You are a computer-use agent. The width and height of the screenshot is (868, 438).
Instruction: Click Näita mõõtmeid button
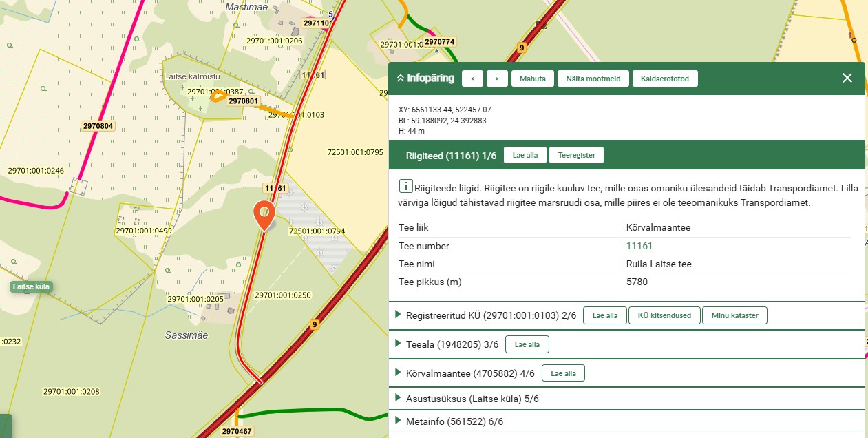[593, 79]
